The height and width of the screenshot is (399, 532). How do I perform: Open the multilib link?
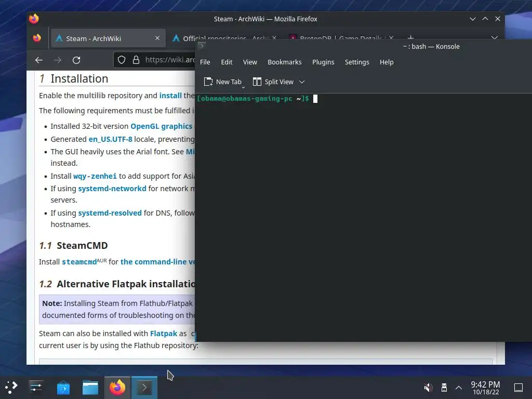tap(91, 96)
